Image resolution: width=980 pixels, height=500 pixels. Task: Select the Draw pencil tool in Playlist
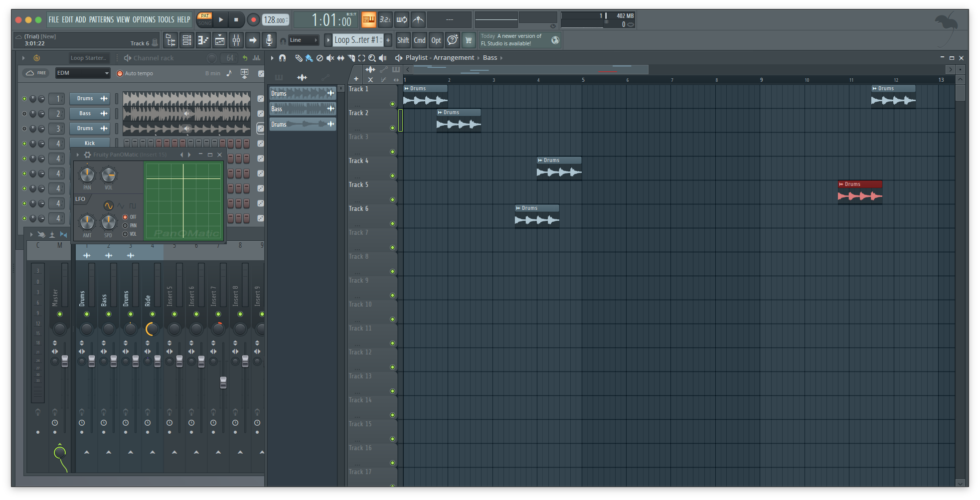(x=299, y=58)
